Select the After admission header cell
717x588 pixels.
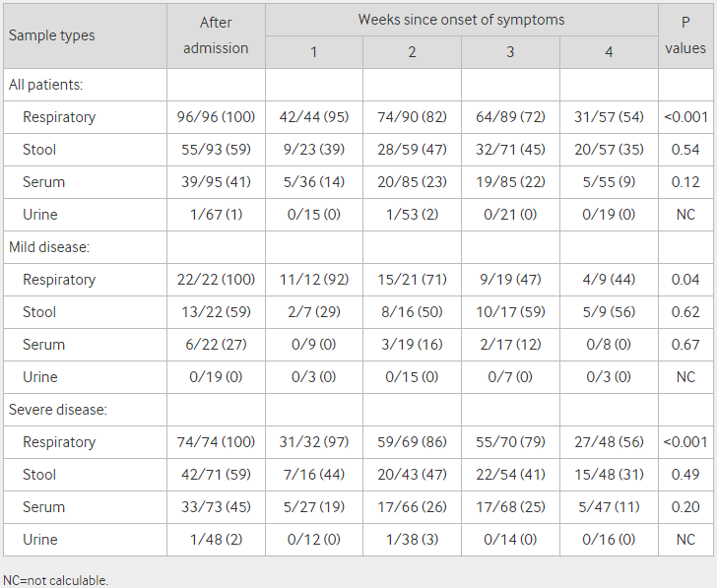(216, 35)
